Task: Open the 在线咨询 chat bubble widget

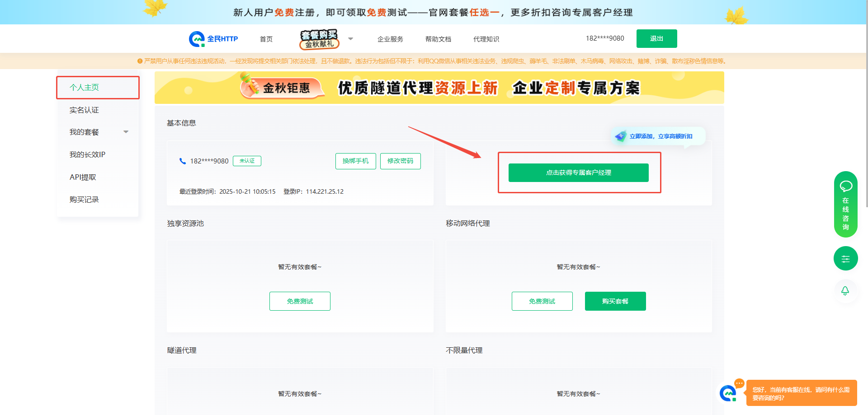Action: [845, 204]
